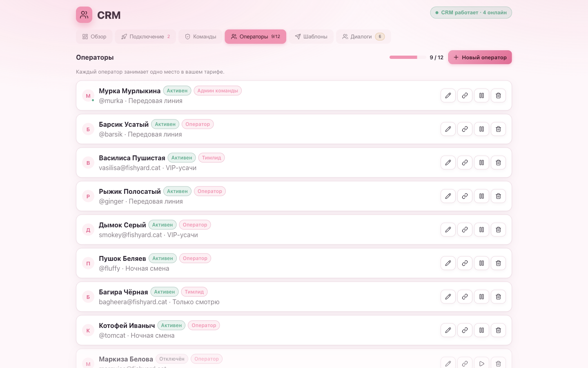588x368 pixels.
Task: Delete operator Василиса Пушистая
Action: [x=498, y=163]
